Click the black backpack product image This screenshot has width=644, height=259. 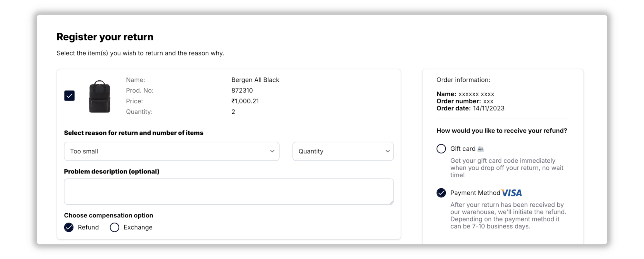[100, 97]
